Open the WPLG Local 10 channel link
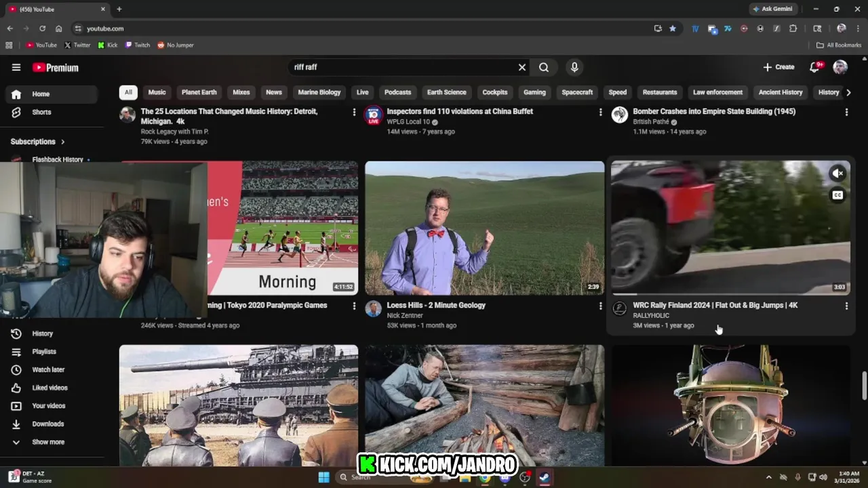The height and width of the screenshot is (488, 868). [x=408, y=122]
